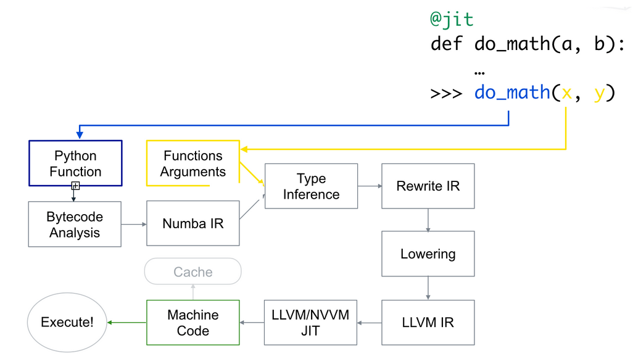The width and height of the screenshot is (633, 364).
Task: Click the greyed-out Cache box
Action: tap(192, 271)
